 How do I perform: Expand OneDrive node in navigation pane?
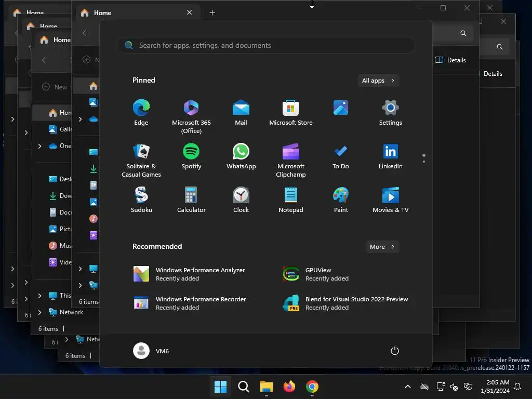pyautogui.click(x=39, y=146)
